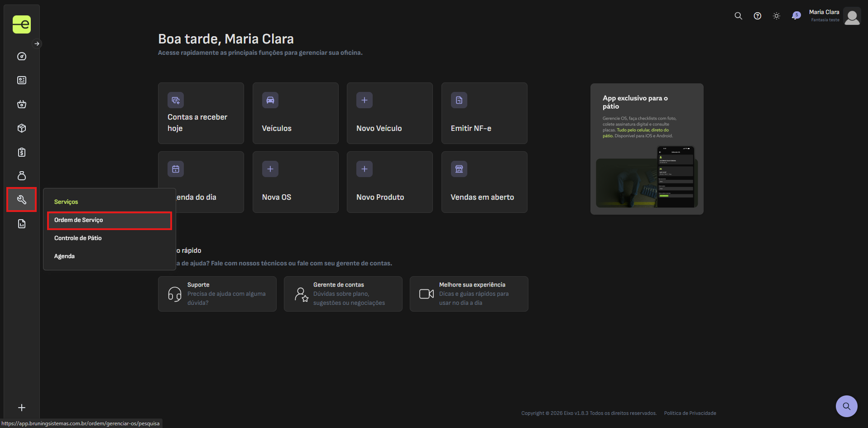Open Melhore sua experiência card
This screenshot has height=428, width=868.
(x=469, y=294)
